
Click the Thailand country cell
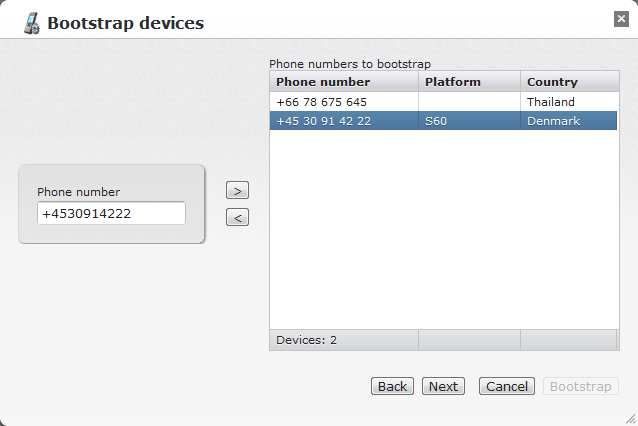551,102
